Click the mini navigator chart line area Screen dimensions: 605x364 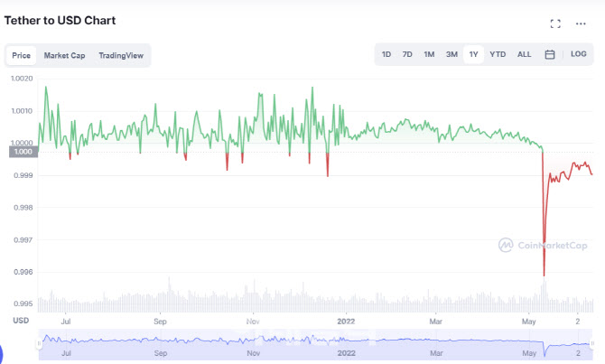[x=316, y=344]
